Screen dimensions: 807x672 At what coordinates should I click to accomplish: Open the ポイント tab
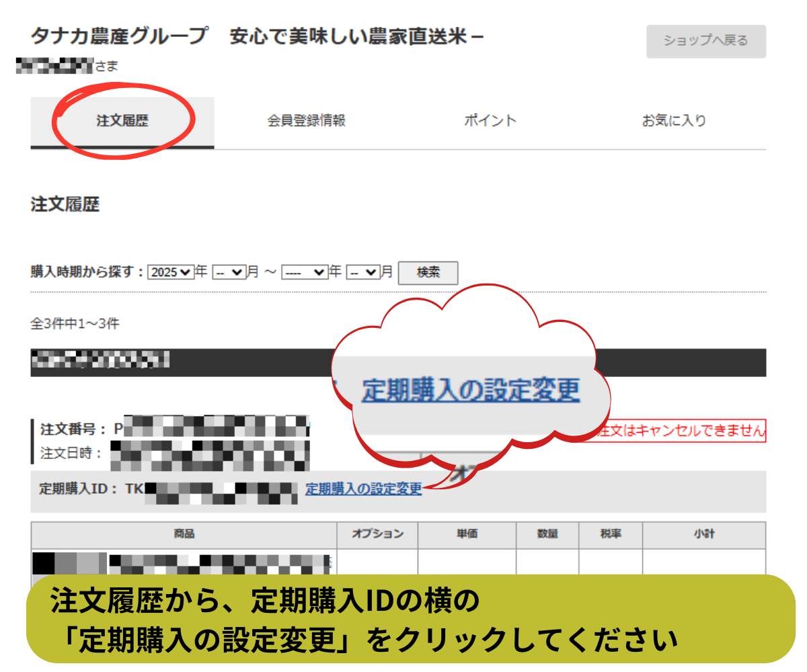490,122
